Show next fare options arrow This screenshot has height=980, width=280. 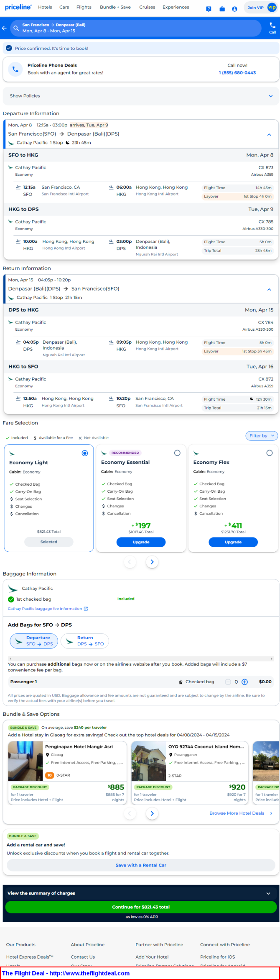tap(152, 562)
